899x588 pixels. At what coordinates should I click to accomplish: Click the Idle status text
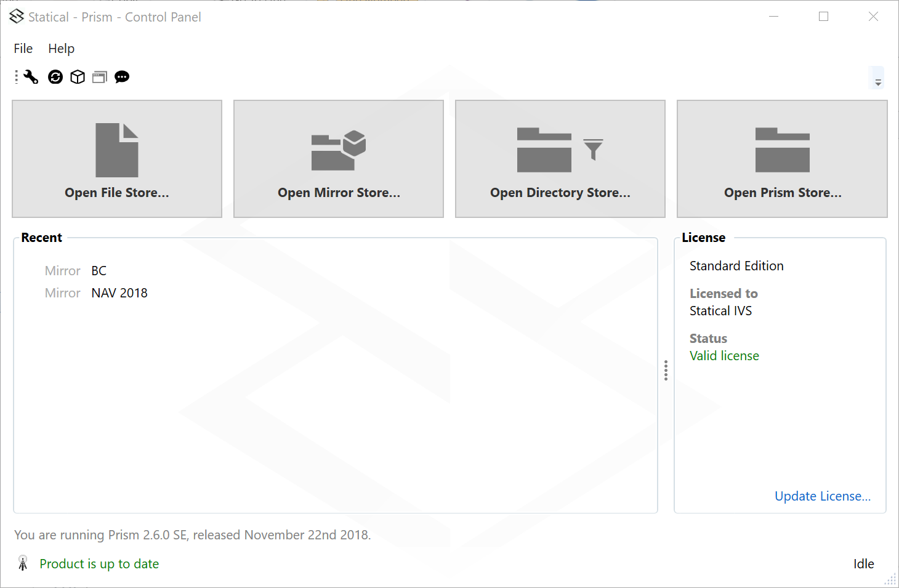(x=864, y=564)
